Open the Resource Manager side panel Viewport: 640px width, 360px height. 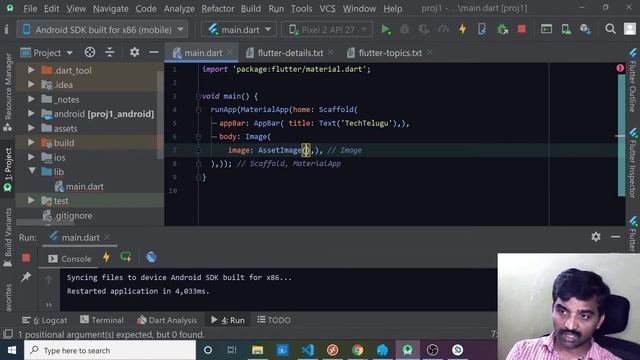click(8, 92)
